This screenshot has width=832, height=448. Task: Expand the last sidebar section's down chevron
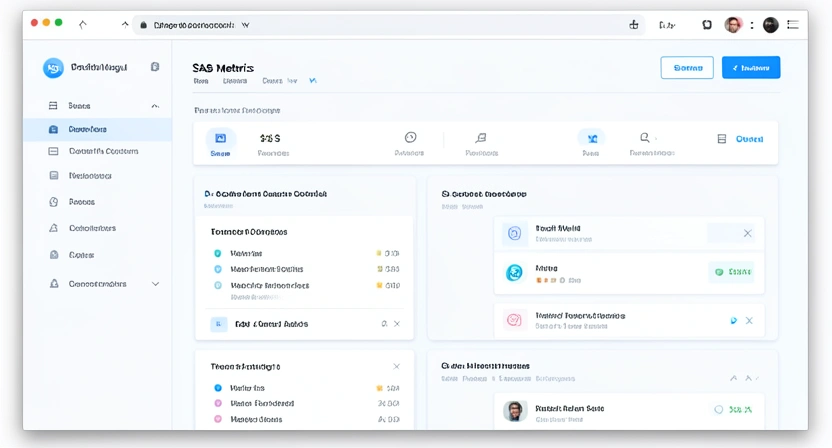pos(155,284)
